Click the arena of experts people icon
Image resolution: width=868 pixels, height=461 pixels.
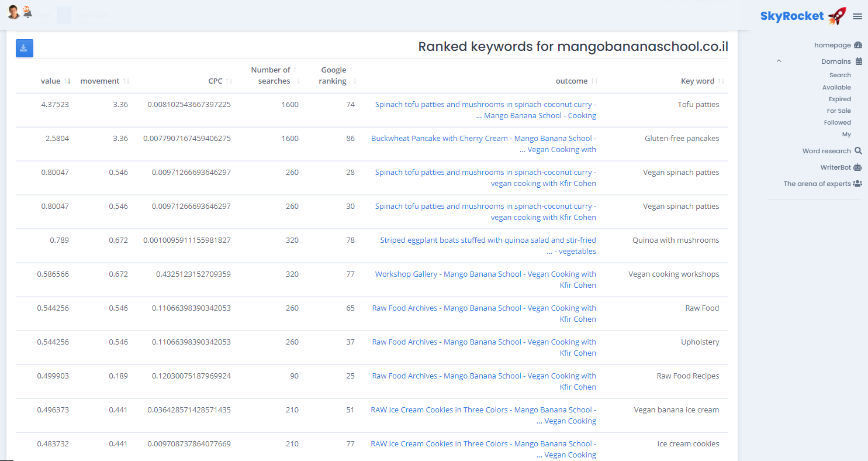[857, 184]
